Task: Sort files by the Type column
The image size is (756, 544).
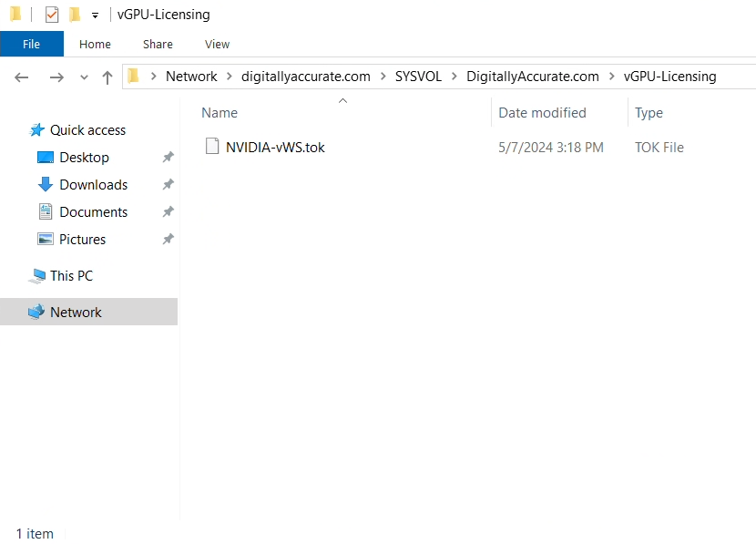Action: coord(649,113)
